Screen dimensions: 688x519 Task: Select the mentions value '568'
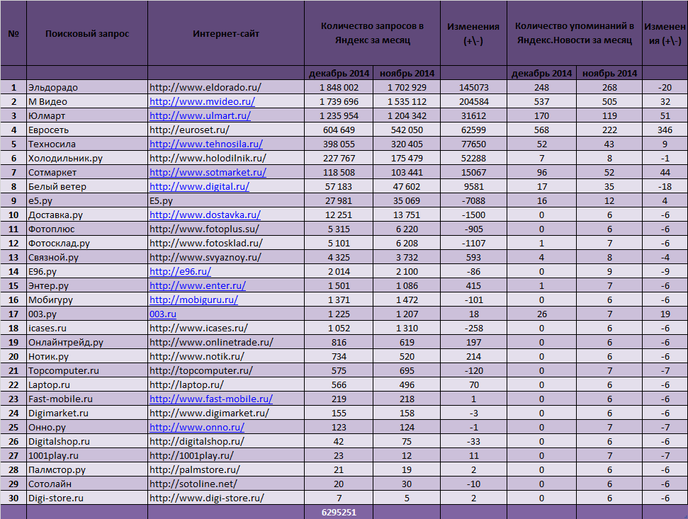pos(542,130)
